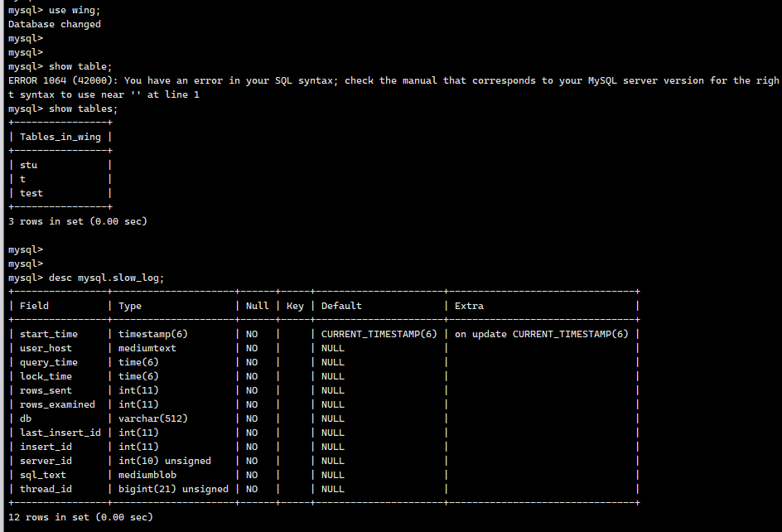Click the 'insert_id' field name

click(x=46, y=447)
